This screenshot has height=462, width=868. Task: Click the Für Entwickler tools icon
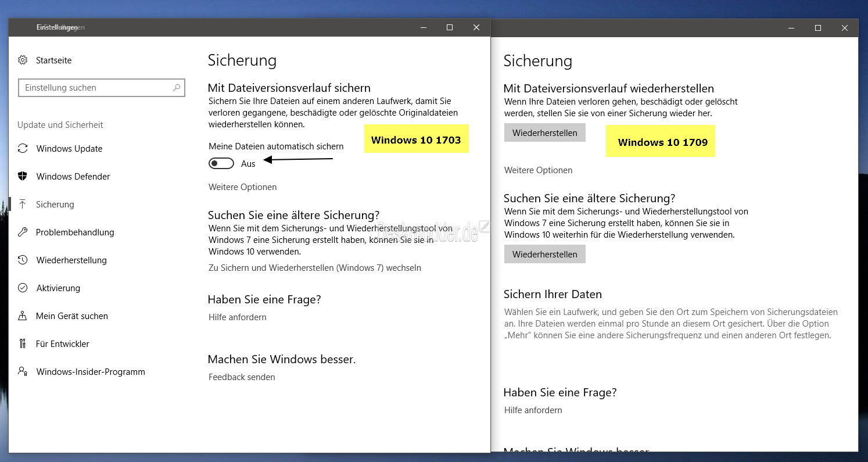click(23, 343)
